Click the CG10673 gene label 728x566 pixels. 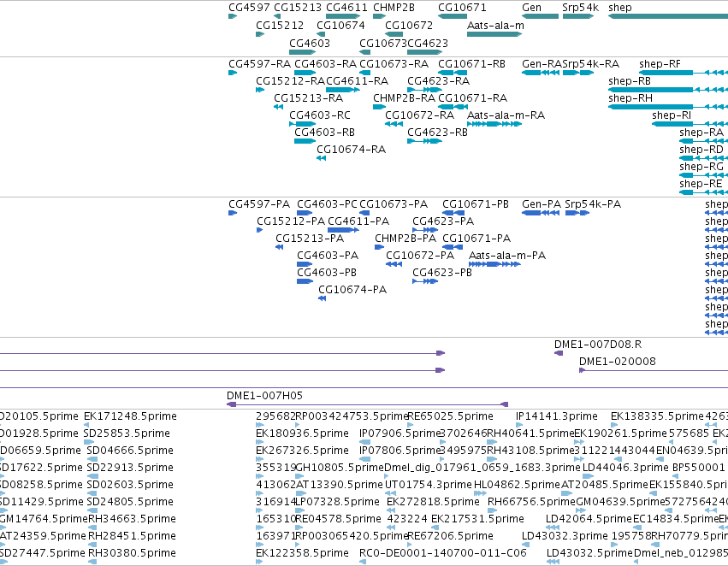tap(383, 43)
